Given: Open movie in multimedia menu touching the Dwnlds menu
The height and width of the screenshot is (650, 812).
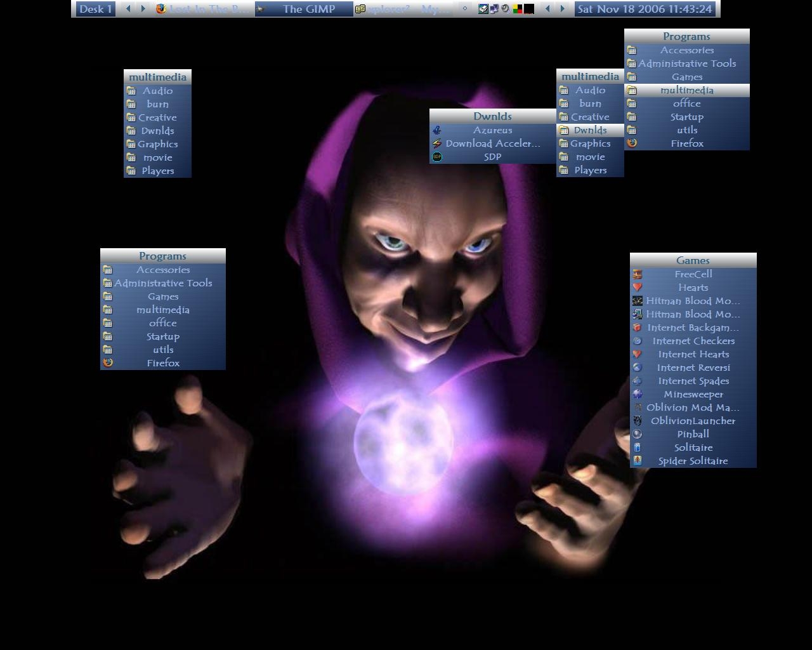Looking at the screenshot, I should 590,157.
